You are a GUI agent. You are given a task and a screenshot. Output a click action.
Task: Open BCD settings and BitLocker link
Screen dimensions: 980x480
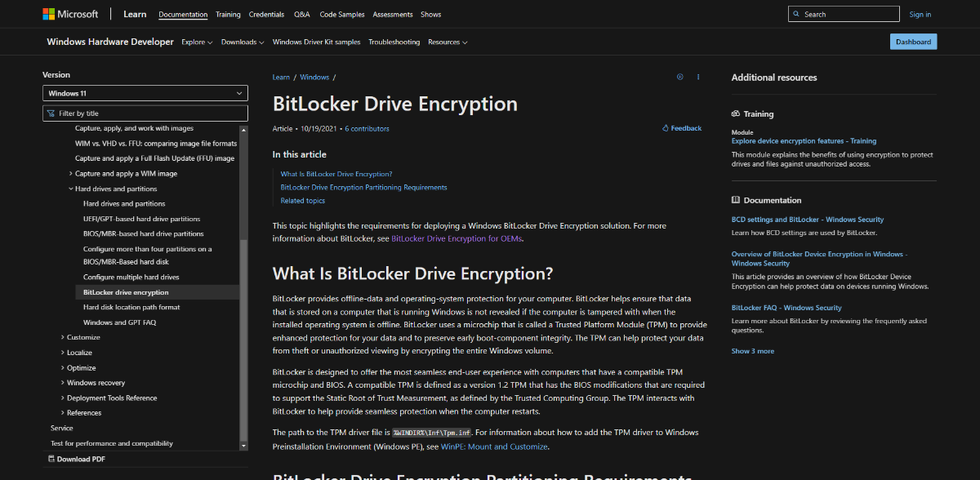coord(808,220)
